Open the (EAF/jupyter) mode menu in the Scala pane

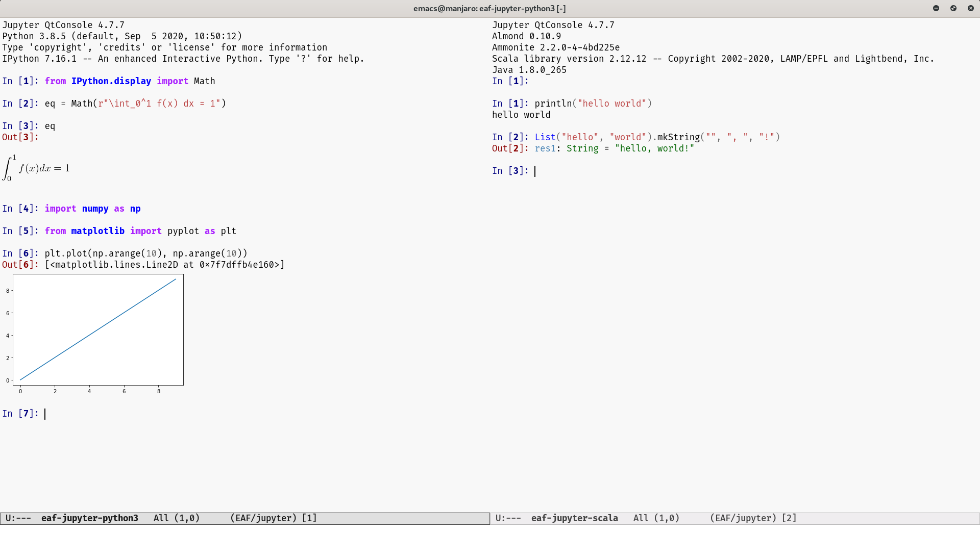coord(743,518)
